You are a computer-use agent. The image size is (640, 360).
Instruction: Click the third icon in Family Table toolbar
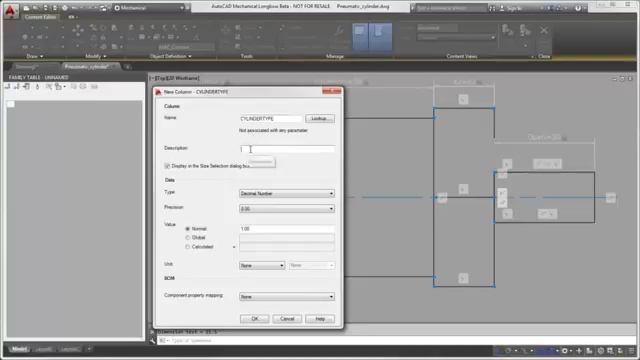[x=27, y=87]
